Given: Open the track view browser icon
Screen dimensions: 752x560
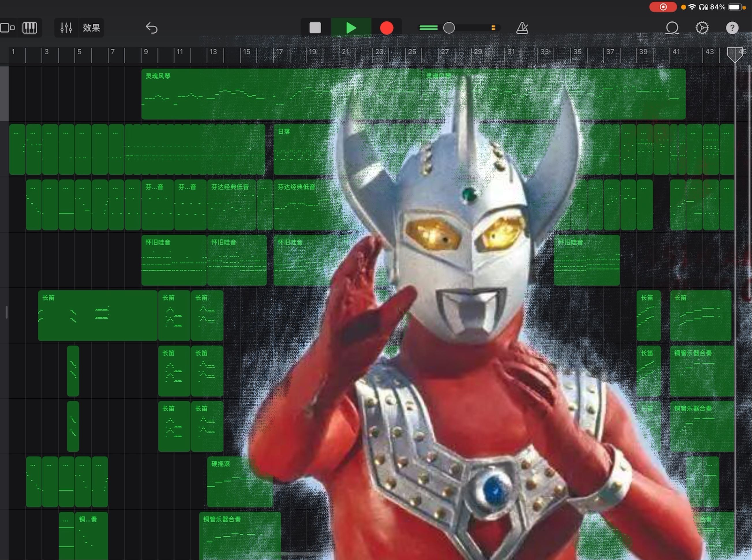Looking at the screenshot, I should click(x=8, y=28).
